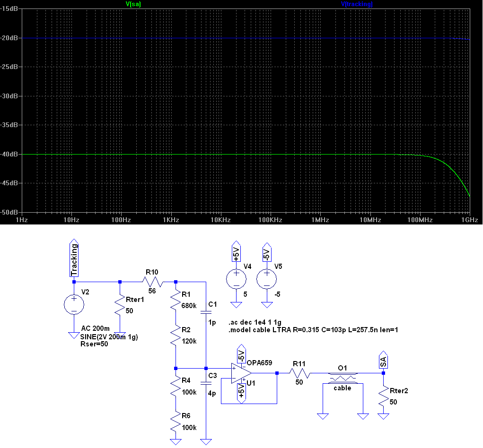Click resistor Rter2 symbol
The width and height of the screenshot is (483, 448).
pos(383,396)
